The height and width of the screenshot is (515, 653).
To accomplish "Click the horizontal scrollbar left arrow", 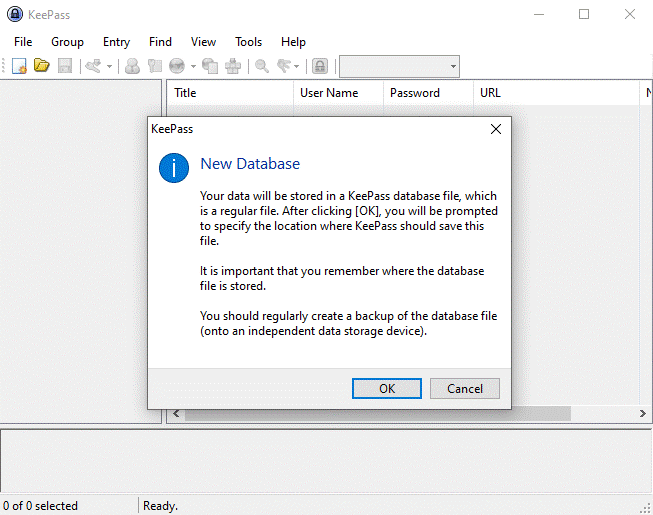I will 176,413.
